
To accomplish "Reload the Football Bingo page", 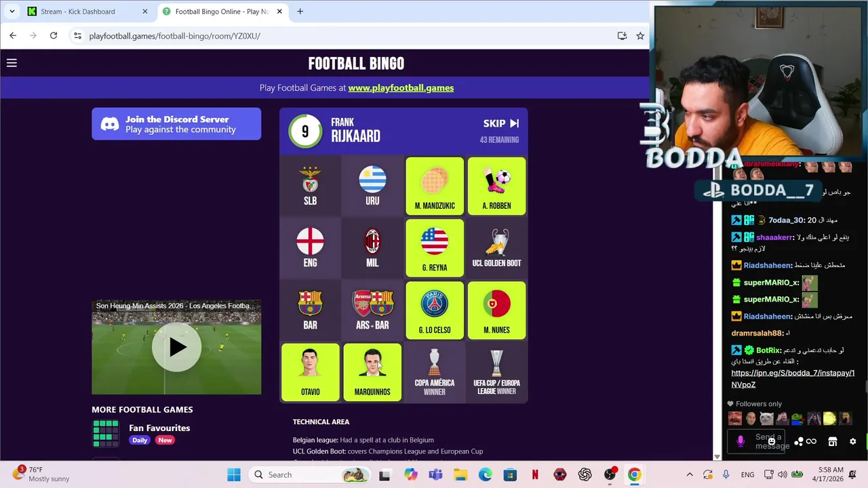I will 54,36.
